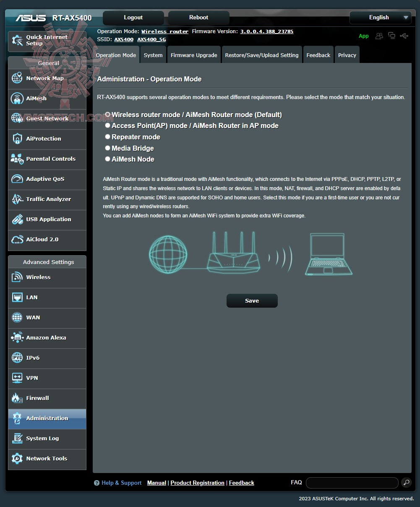
Task: Click the AX5400 SSID link
Action: [x=124, y=39]
